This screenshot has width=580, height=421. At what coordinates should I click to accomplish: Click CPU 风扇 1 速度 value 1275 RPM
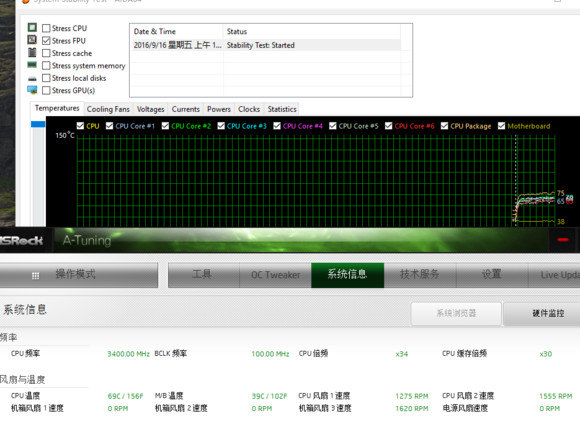[412, 396]
